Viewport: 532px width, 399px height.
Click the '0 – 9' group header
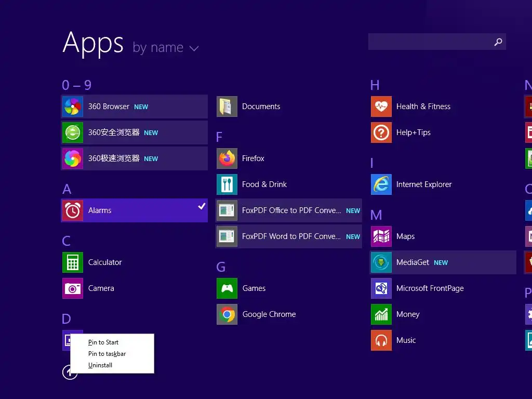(77, 85)
